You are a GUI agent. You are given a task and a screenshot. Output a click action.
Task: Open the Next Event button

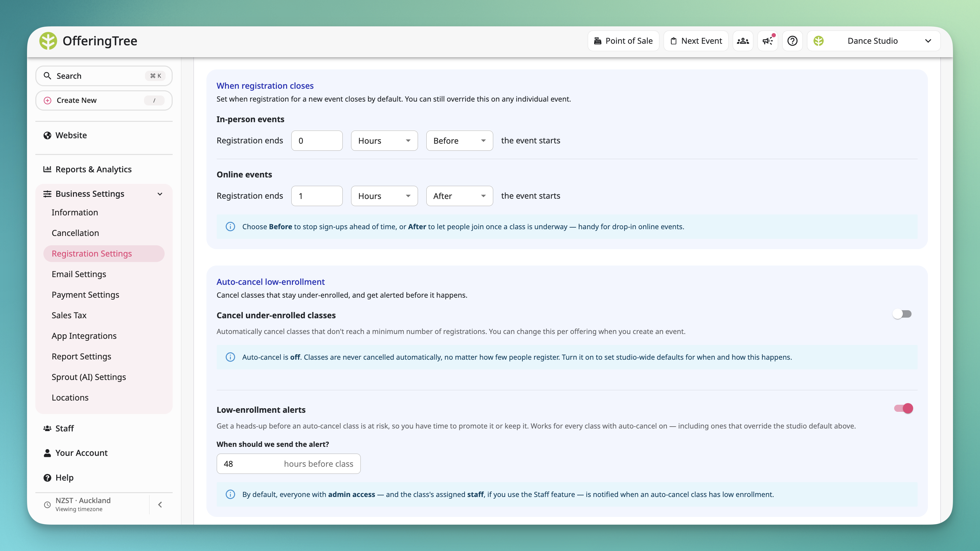[696, 41]
